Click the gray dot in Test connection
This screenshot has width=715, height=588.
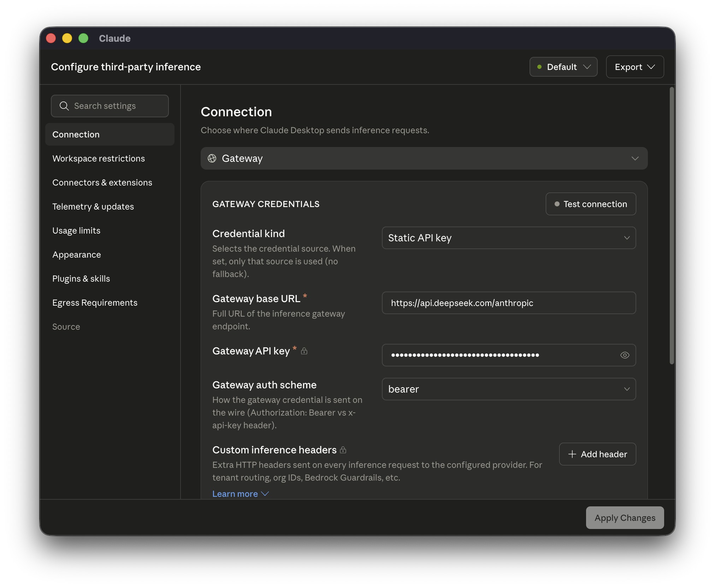(557, 204)
